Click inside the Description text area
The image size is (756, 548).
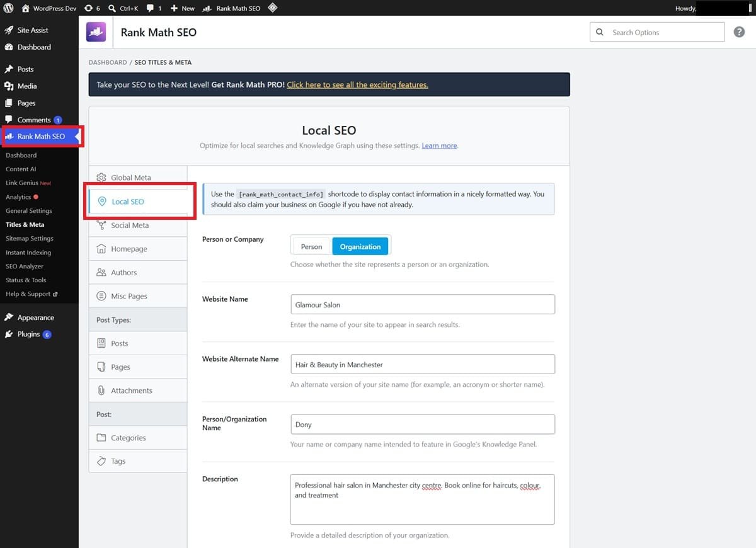point(423,499)
